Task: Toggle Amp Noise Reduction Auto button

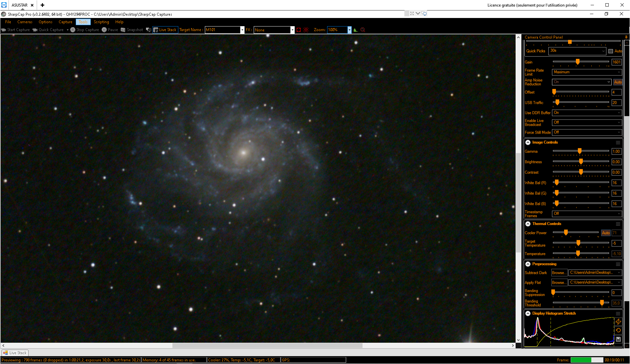Action: coord(618,82)
